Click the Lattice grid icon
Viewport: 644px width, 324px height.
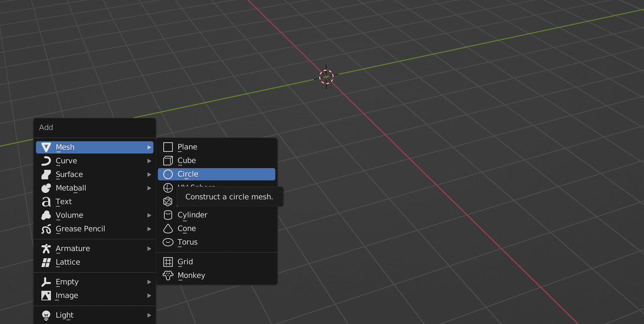tap(46, 262)
